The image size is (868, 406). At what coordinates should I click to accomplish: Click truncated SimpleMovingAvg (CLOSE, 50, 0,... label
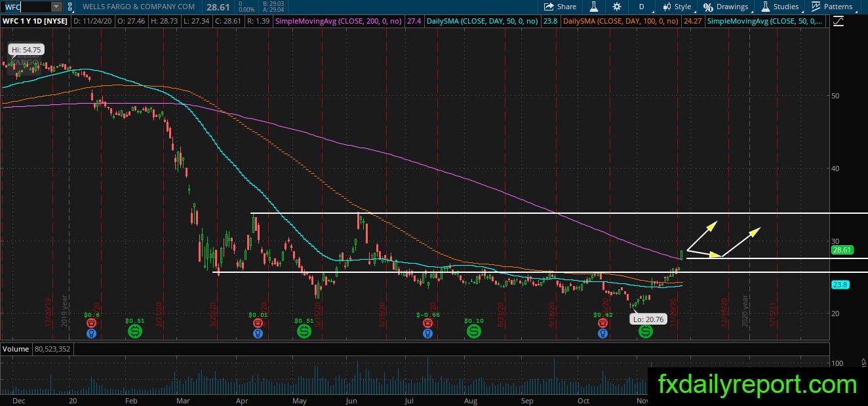tap(764, 21)
